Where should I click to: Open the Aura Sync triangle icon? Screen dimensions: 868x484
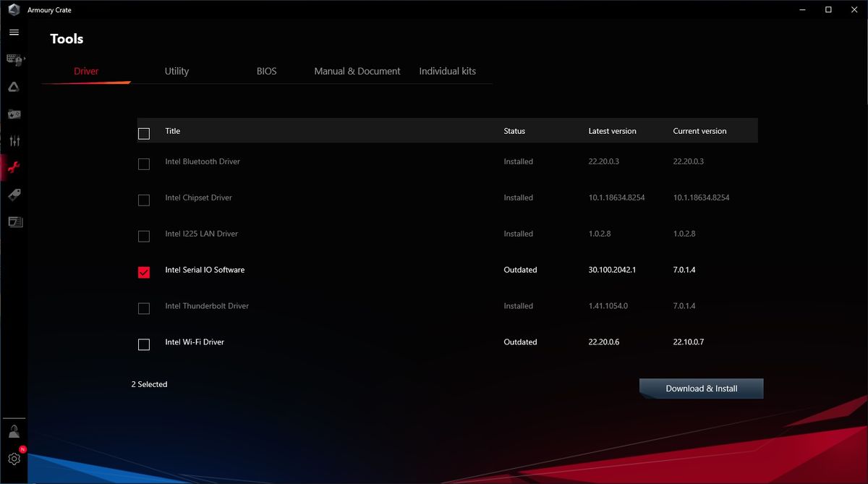pyautogui.click(x=14, y=87)
